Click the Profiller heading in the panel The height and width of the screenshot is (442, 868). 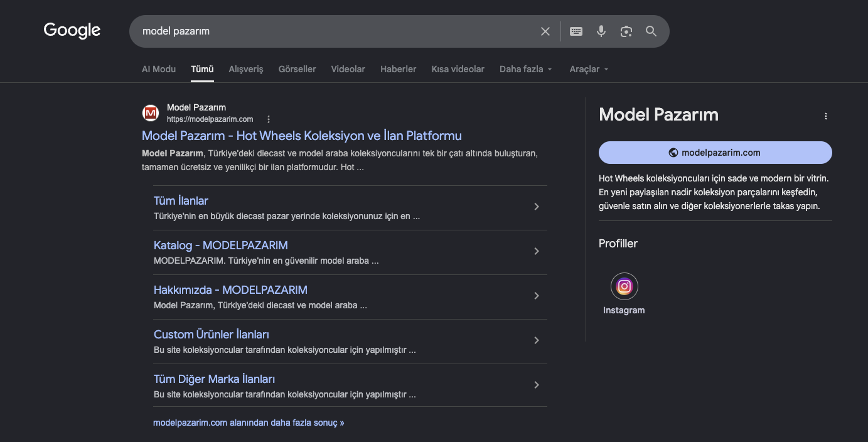coord(618,244)
